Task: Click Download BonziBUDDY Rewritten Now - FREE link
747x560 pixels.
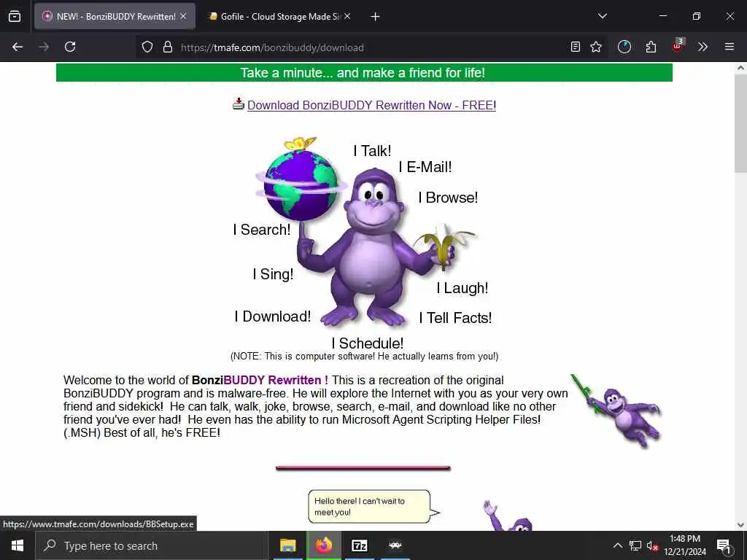Action: pyautogui.click(x=371, y=105)
